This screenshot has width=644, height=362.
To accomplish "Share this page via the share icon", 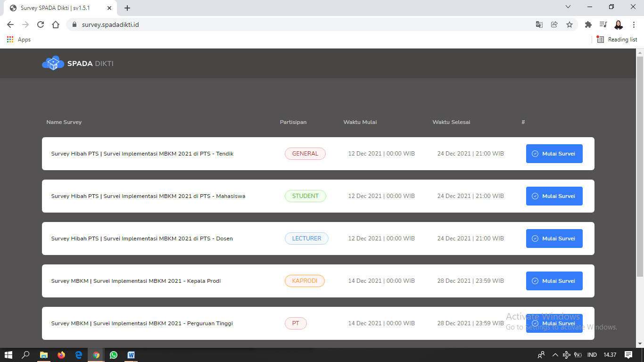I will tap(554, 25).
